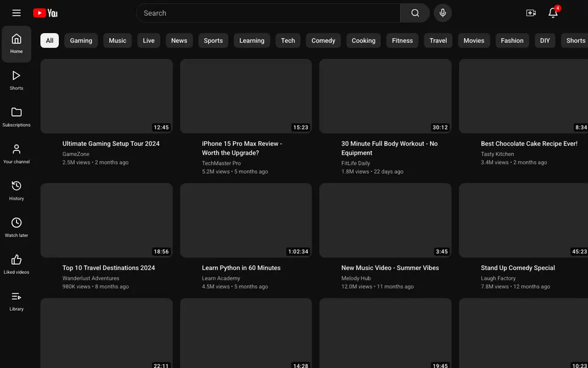This screenshot has height=368, width=588.
Task: Click the '2.5M views • 2 months ago' text
Action: [x=96, y=163]
